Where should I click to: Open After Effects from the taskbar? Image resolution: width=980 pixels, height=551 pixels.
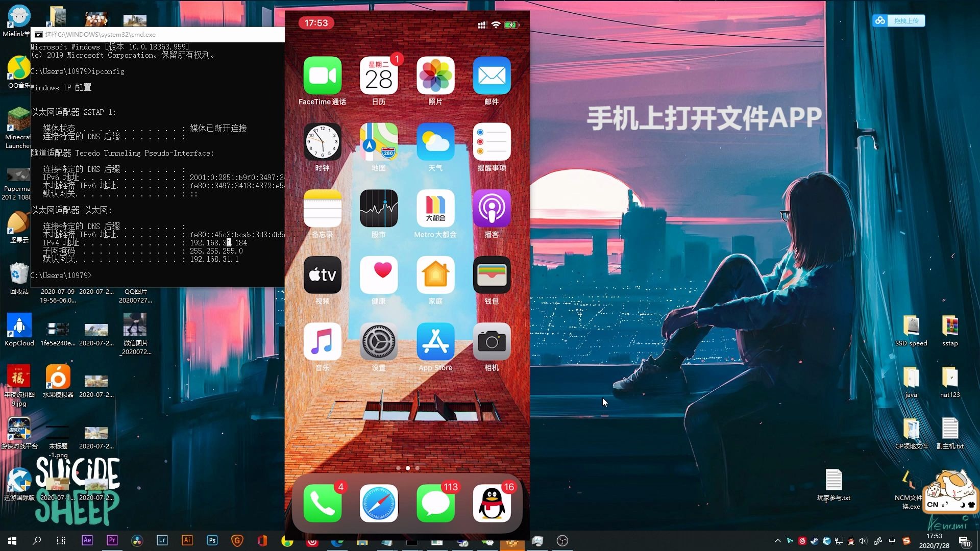point(87,540)
